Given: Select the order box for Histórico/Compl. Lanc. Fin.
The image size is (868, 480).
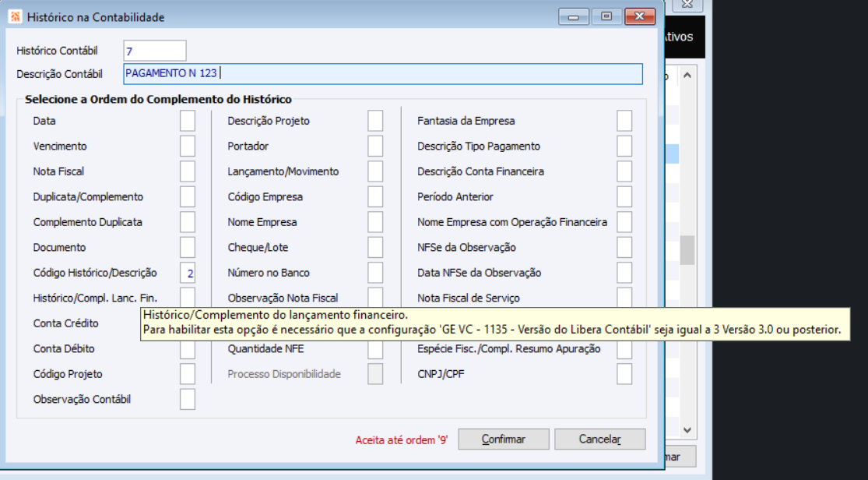Looking at the screenshot, I should coord(187,297).
